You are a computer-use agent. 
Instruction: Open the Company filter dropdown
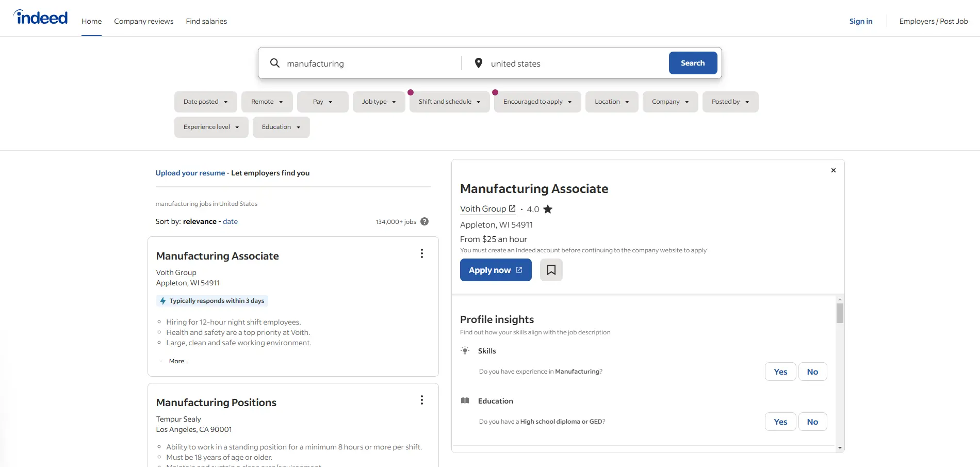coord(671,102)
